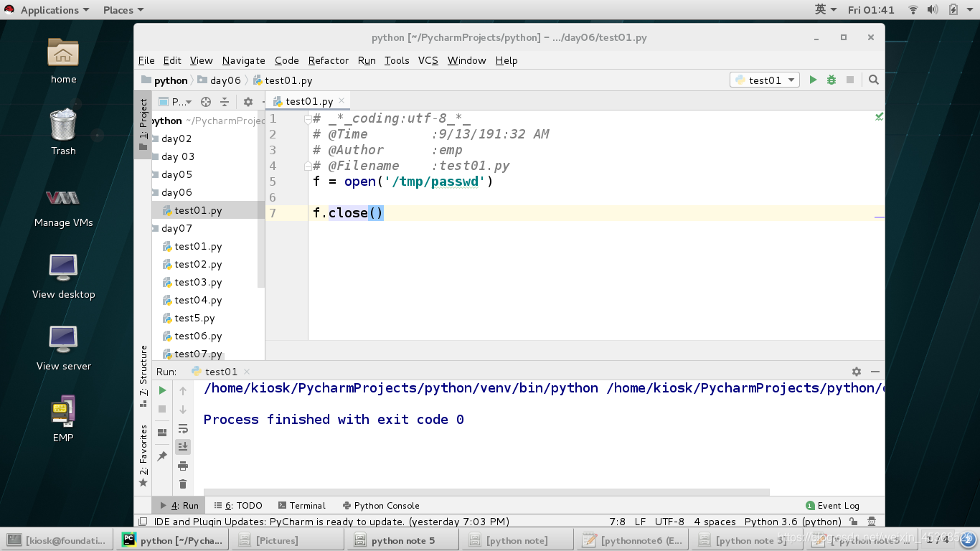Screen dimensions: 980x551
Task: Open the Refactor menu
Action: [329, 60]
